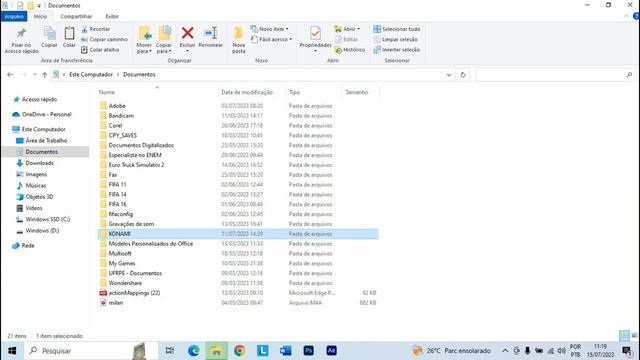
Task: Switch to the Compartilhar tab
Action: point(76,16)
